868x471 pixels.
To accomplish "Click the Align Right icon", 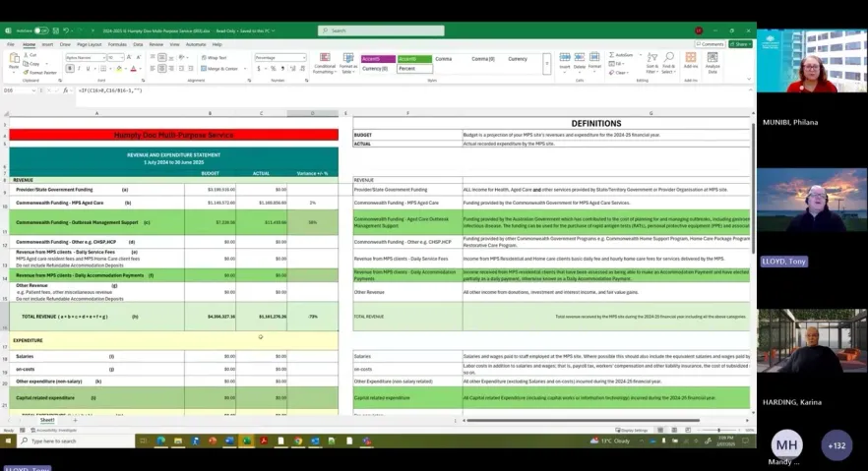I will point(171,69).
